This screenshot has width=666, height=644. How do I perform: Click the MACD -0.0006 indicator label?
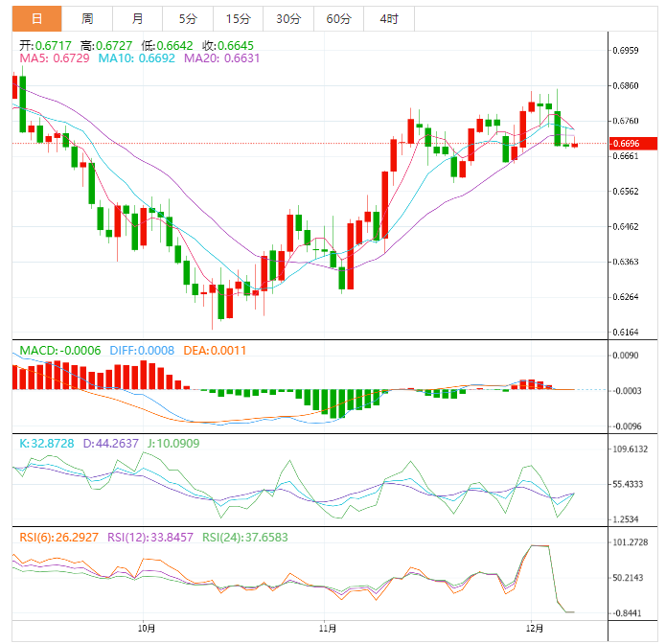click(x=59, y=351)
